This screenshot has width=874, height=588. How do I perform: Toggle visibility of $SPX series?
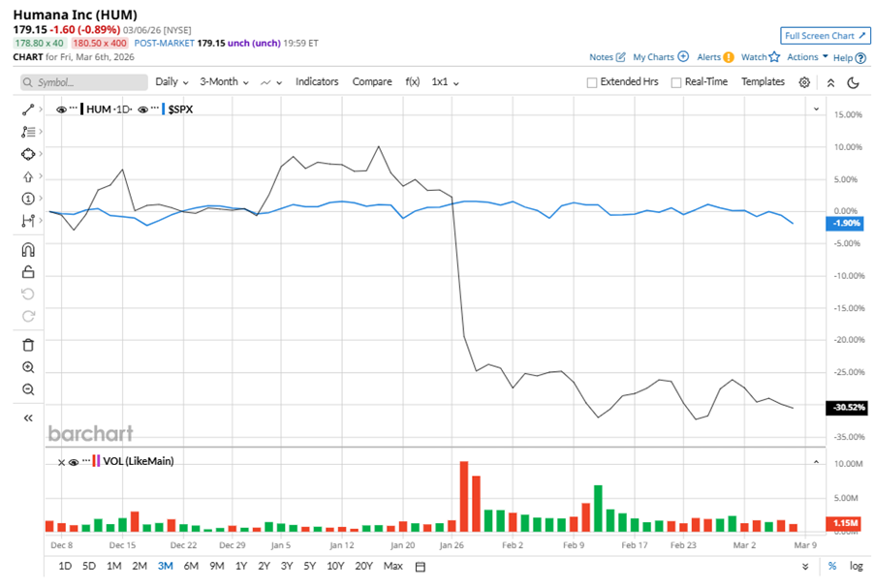pyautogui.click(x=142, y=109)
